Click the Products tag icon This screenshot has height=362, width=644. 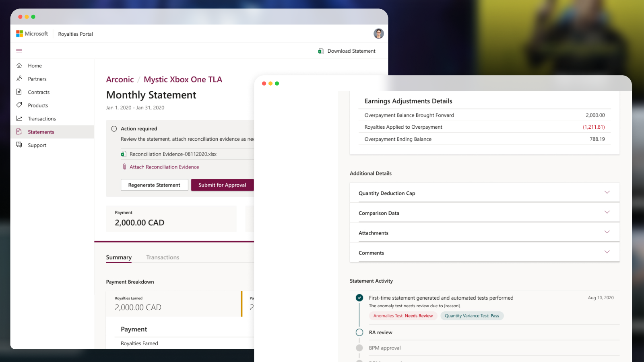click(x=19, y=105)
